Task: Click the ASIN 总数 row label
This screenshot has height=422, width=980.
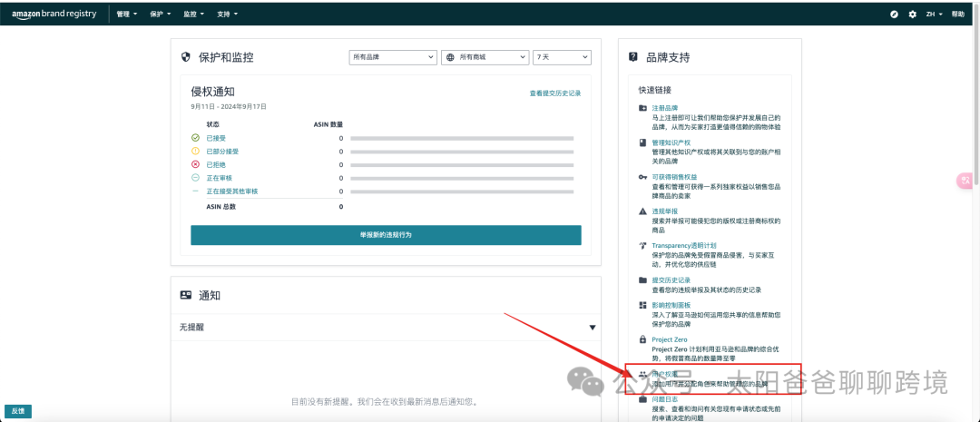Action: [221, 206]
